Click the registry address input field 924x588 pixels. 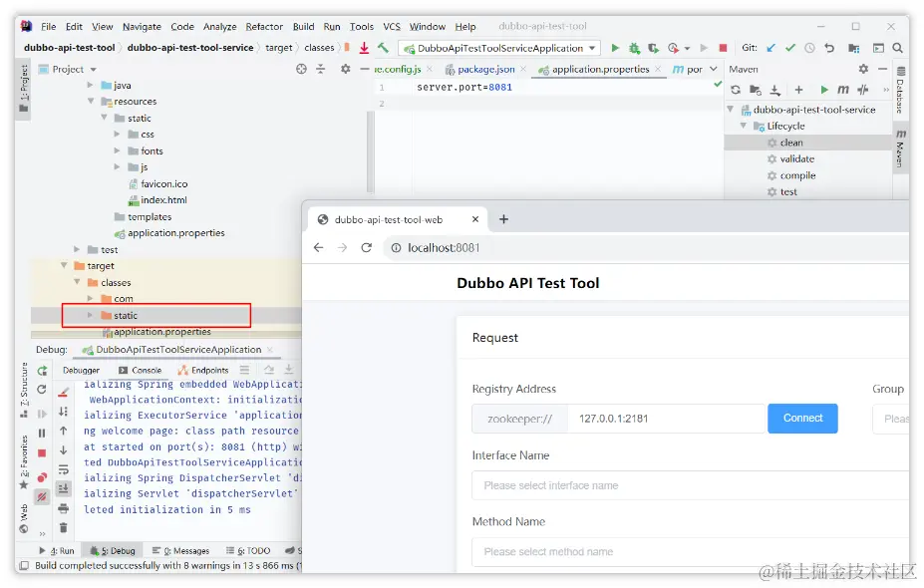click(x=666, y=419)
